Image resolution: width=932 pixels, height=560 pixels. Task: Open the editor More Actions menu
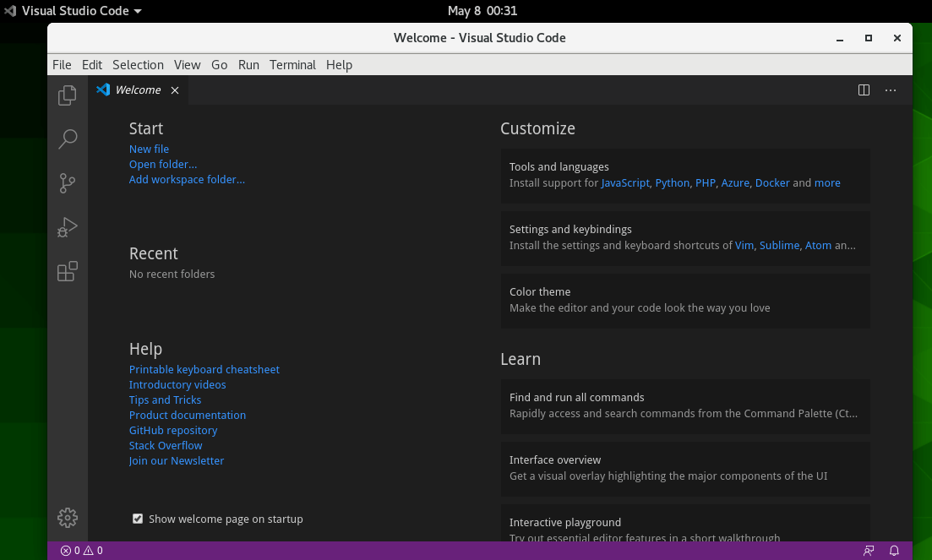click(x=891, y=90)
